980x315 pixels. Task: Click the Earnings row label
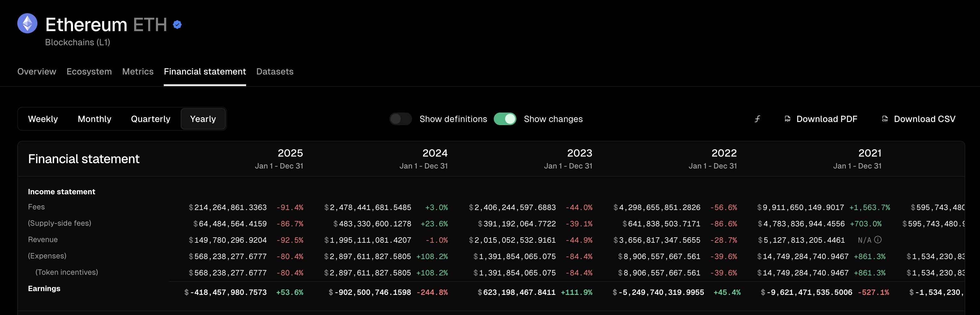[x=44, y=288]
